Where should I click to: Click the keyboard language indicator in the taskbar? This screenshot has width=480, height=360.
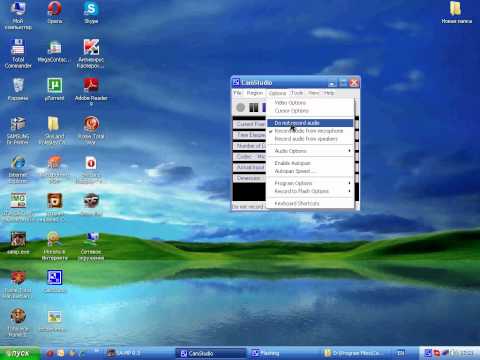[401, 353]
